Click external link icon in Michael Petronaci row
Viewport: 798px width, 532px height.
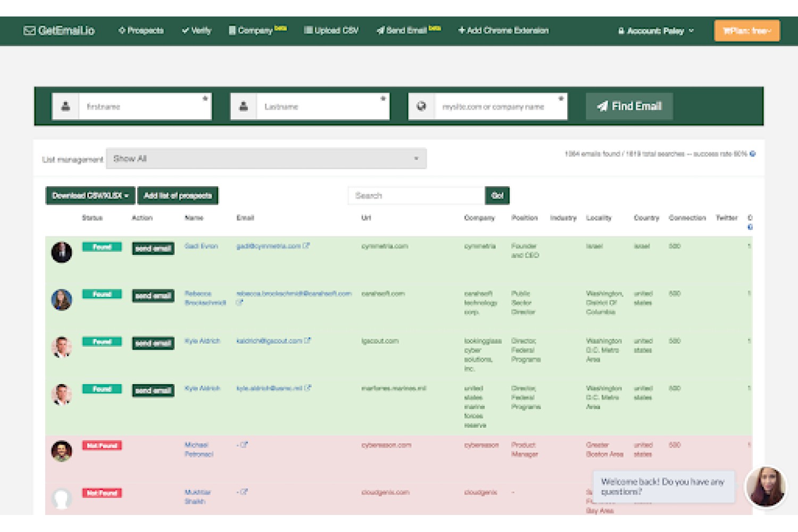click(244, 445)
